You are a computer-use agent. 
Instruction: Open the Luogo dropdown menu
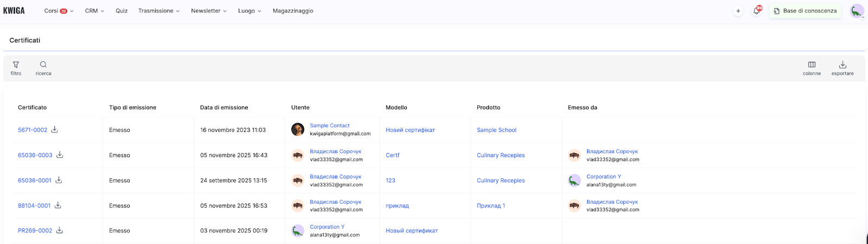pyautogui.click(x=249, y=11)
